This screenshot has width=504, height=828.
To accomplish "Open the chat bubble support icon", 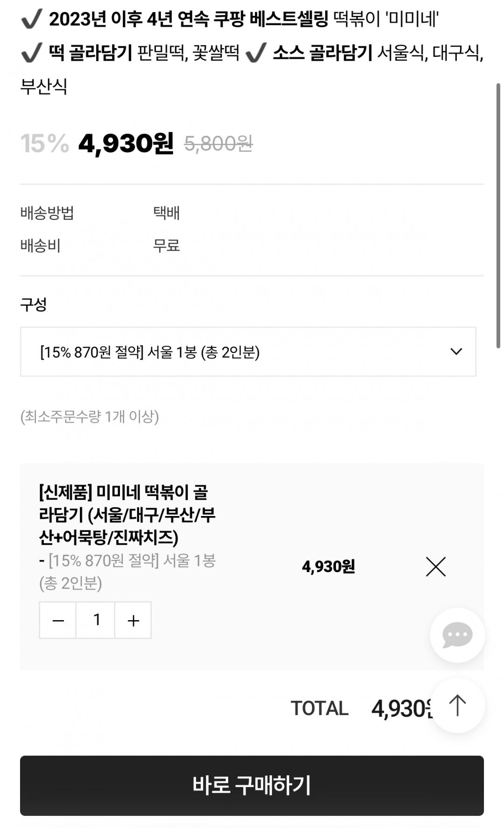I will (x=457, y=635).
